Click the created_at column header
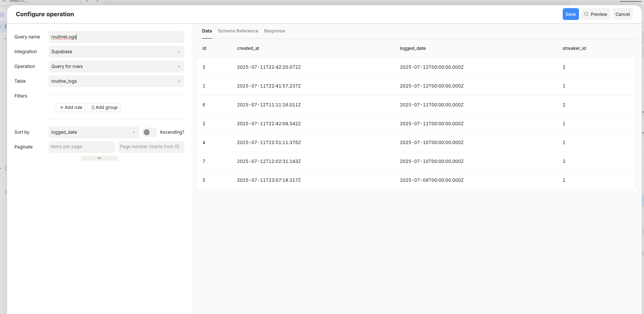This screenshot has height=314, width=644. tap(248, 48)
